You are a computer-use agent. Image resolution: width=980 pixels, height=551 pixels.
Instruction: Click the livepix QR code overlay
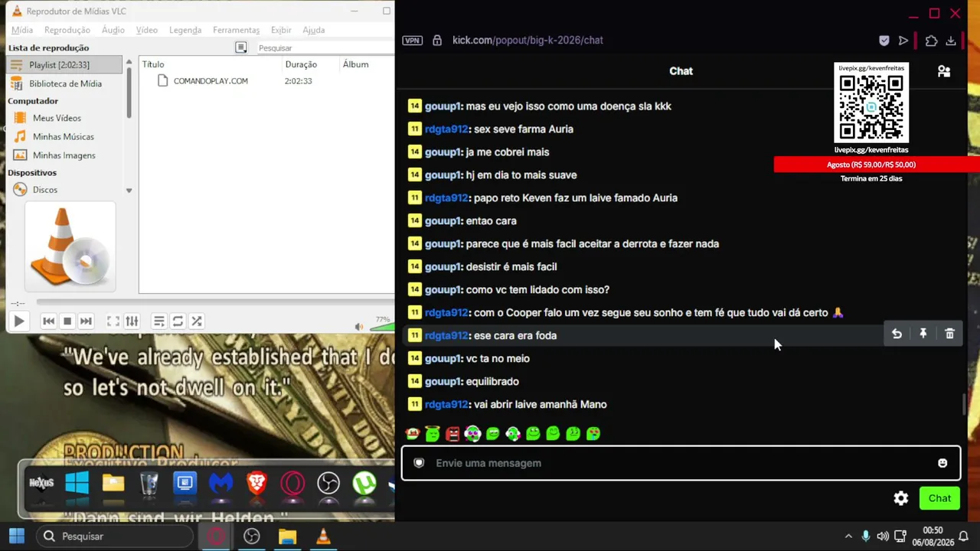[871, 107]
